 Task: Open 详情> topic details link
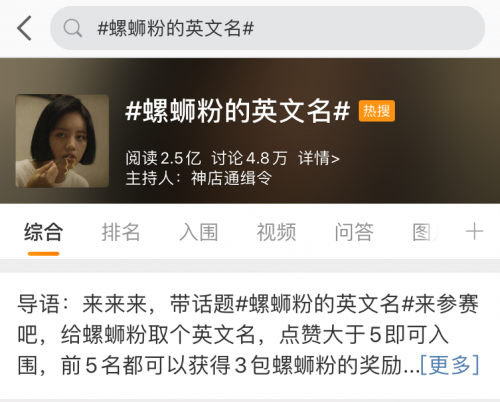319,158
